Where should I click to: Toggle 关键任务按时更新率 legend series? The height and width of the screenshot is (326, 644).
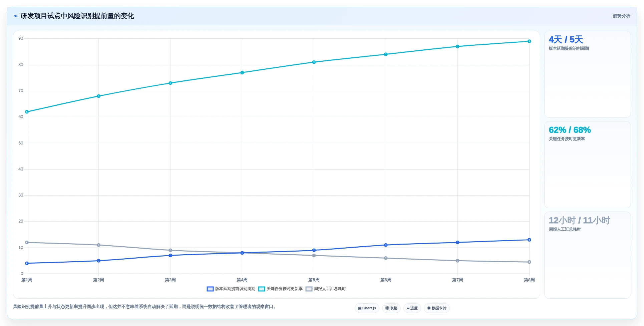280,289
